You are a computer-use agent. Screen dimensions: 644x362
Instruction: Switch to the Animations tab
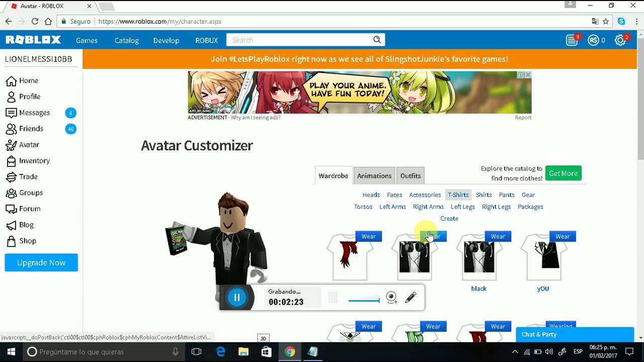click(x=374, y=176)
